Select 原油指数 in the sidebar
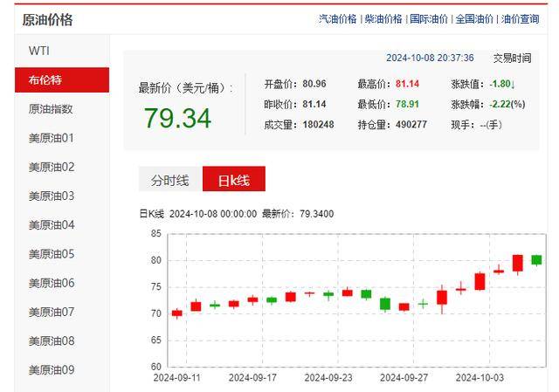Image resolution: width=559 pixels, height=392 pixels. 62,109
